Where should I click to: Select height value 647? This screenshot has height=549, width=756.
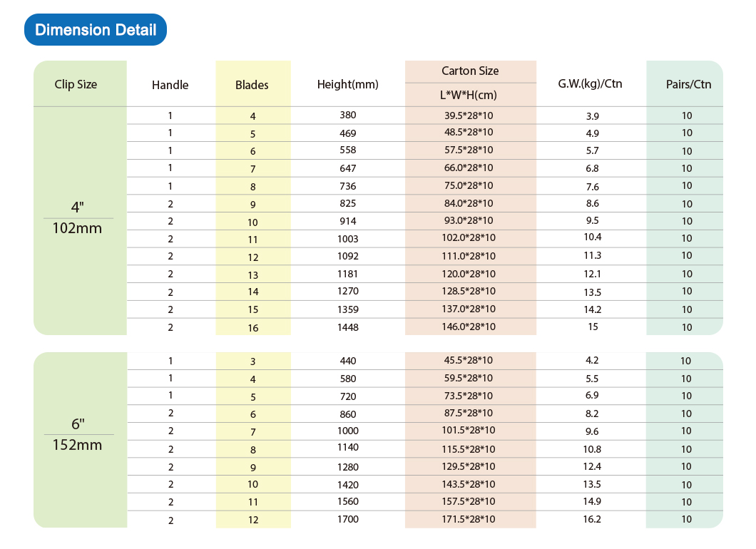click(x=347, y=168)
